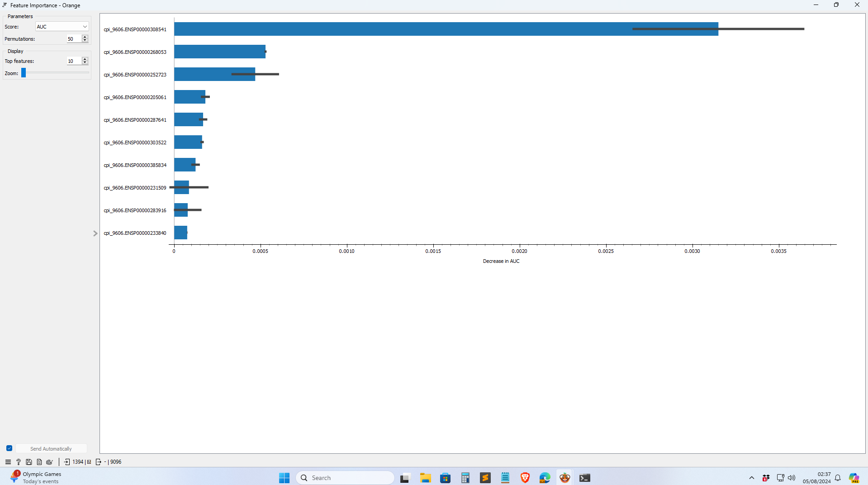Click the help question mark icon
Viewport: 868px width, 485px height.
tap(19, 462)
